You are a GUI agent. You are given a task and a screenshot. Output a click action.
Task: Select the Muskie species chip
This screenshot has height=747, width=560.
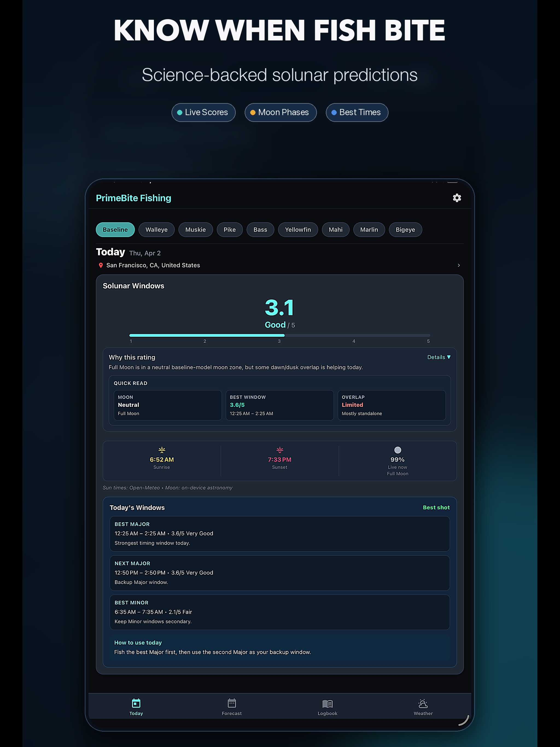(196, 230)
